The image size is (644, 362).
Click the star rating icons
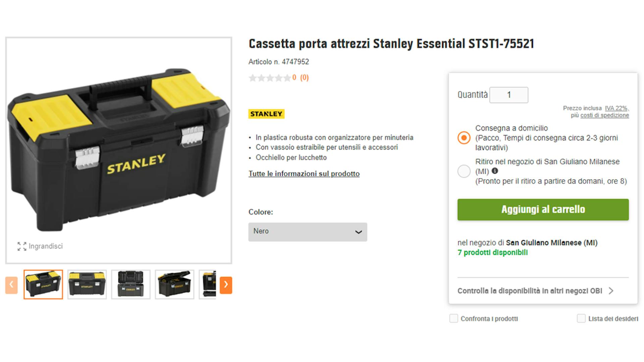tap(270, 78)
